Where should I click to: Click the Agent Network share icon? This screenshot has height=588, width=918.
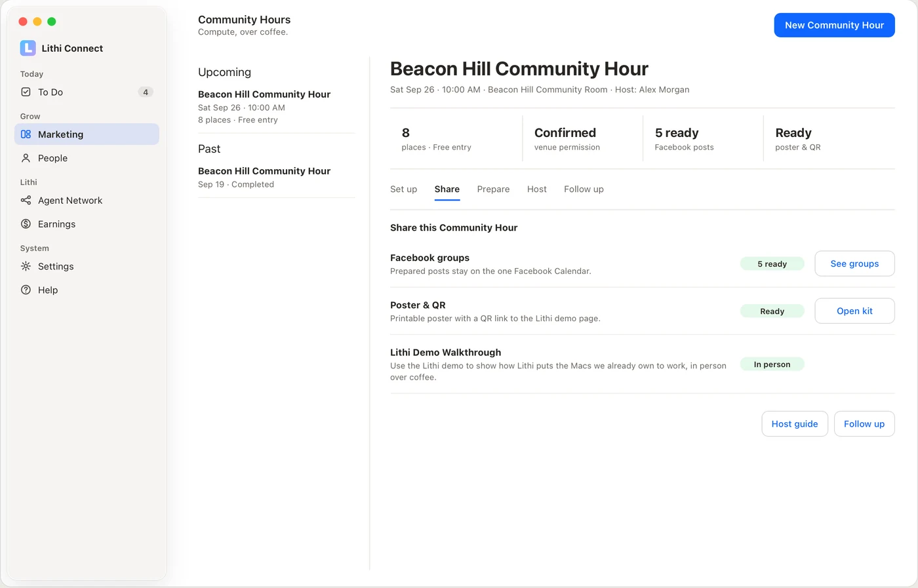26,200
